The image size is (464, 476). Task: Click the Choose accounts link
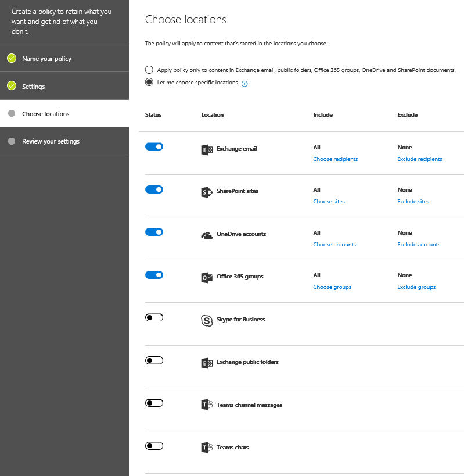(334, 244)
